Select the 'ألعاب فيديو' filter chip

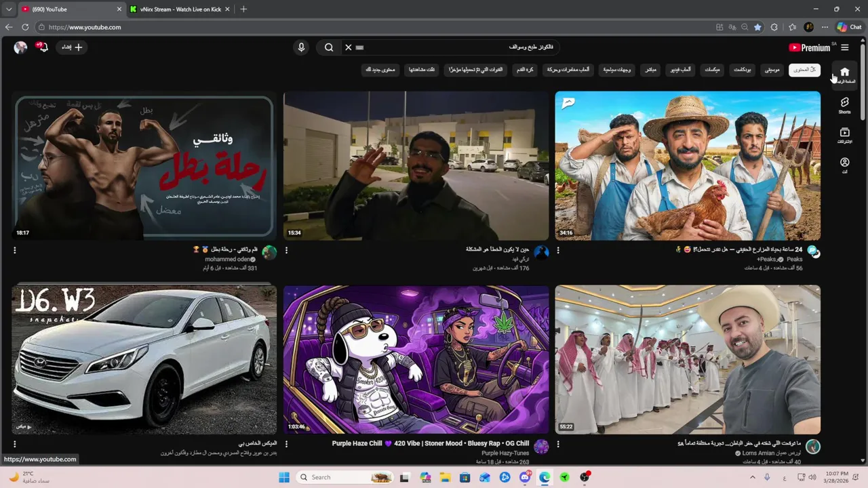tap(679, 70)
